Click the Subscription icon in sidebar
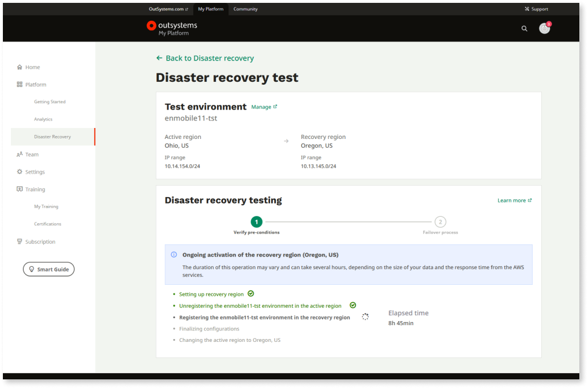Screen dimensions: 588x388 (20, 242)
